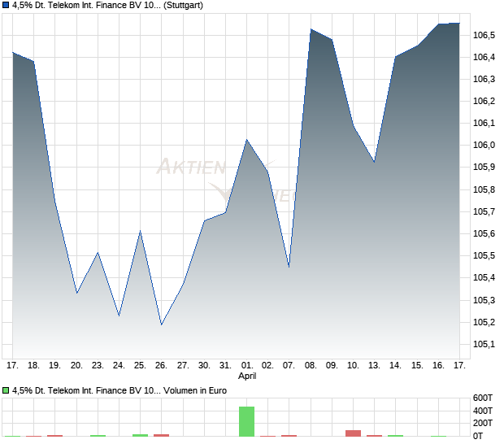Click the '106,2' price axis label
Viewport: 504px width, 444px height.
pyautogui.click(x=484, y=102)
